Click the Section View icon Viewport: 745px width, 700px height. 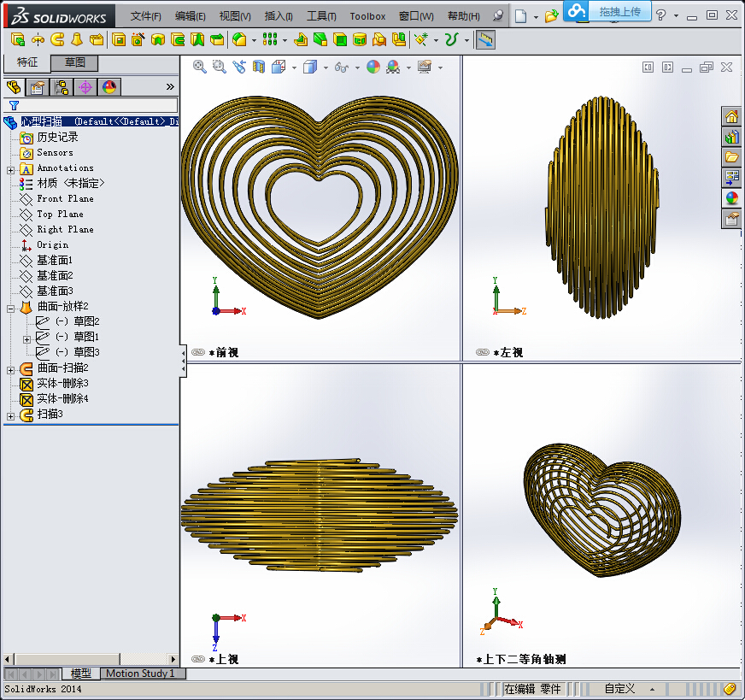259,67
